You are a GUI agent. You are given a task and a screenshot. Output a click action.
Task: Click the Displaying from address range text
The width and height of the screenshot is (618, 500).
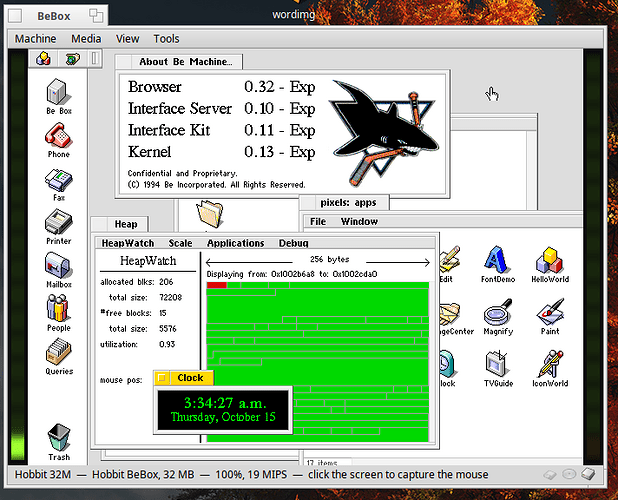292,274
